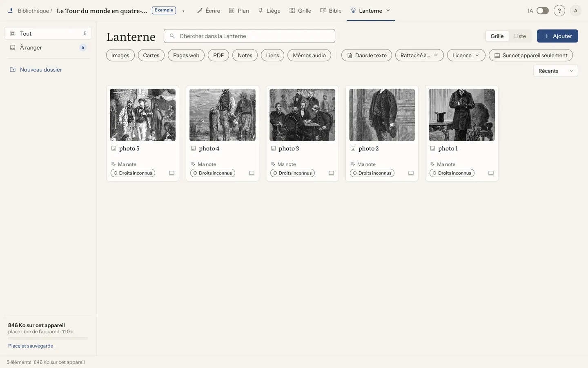
Task: Open the Place et sauvegarde link
Action: pos(31,346)
